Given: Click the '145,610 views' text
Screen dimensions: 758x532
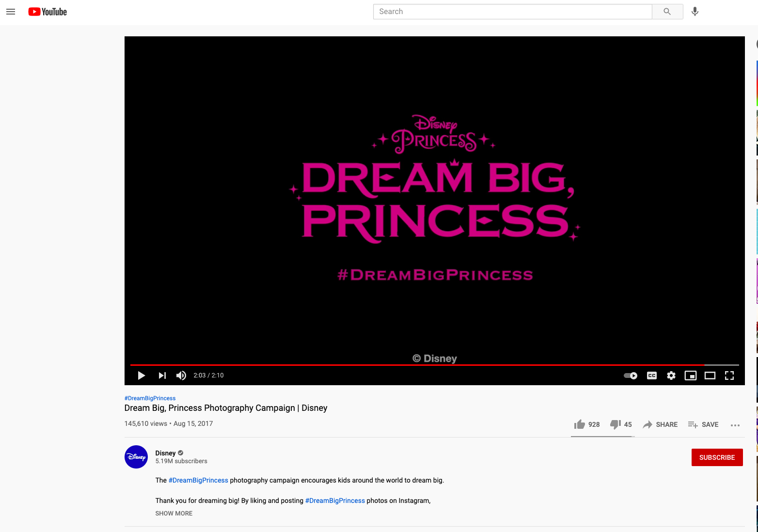Looking at the screenshot, I should [x=146, y=423].
